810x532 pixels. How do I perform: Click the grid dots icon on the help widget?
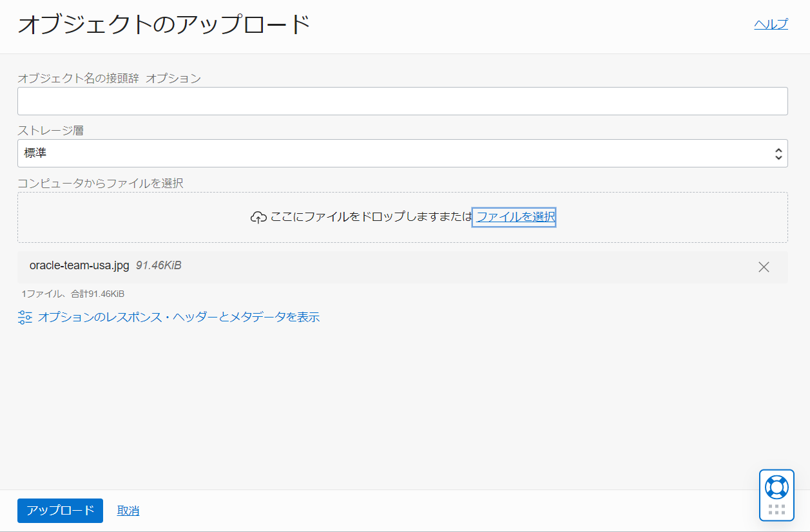tap(776, 508)
